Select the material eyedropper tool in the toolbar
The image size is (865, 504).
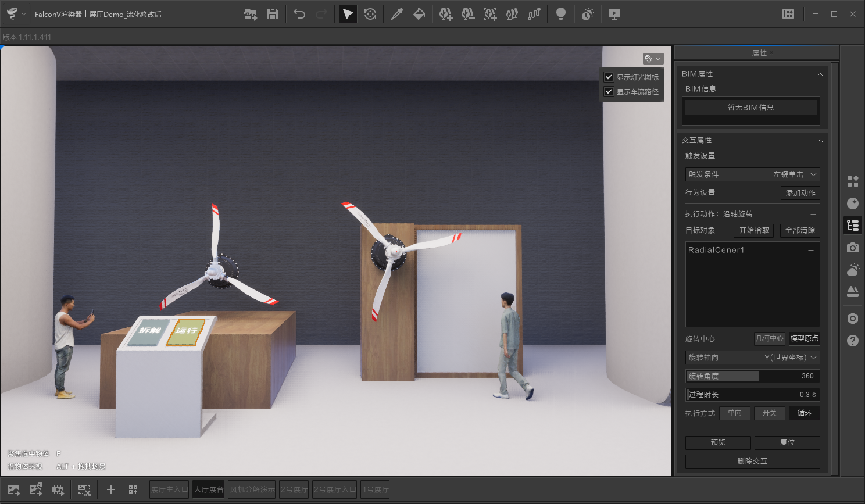coord(398,13)
